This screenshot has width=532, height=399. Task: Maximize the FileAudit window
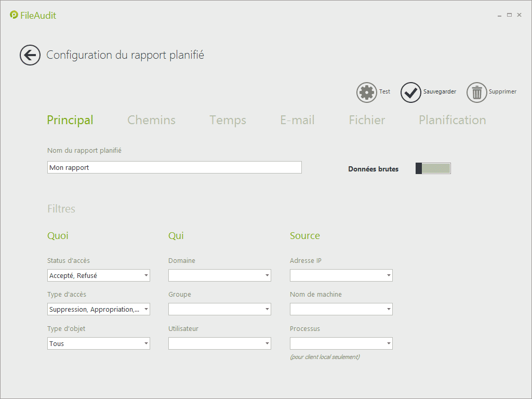pos(509,15)
